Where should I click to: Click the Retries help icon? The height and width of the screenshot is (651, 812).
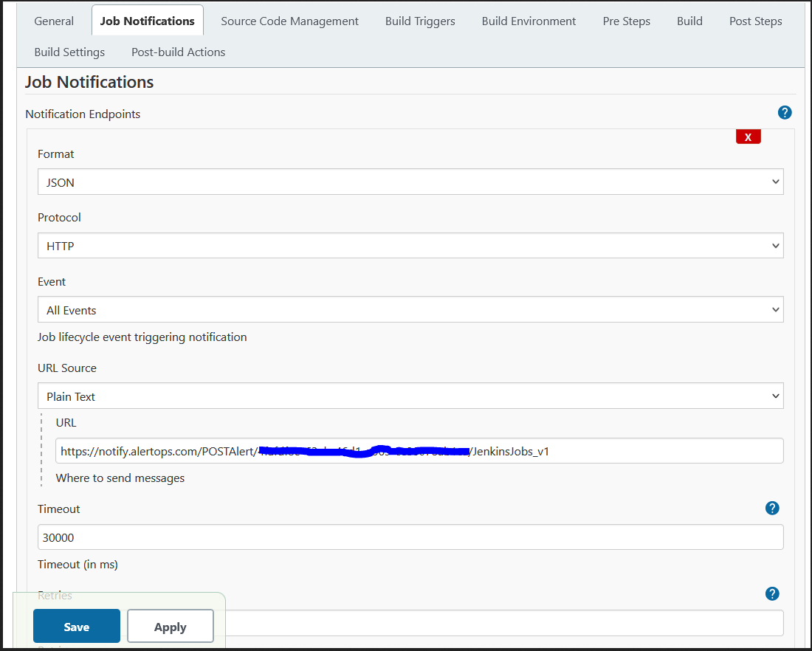[x=772, y=594]
